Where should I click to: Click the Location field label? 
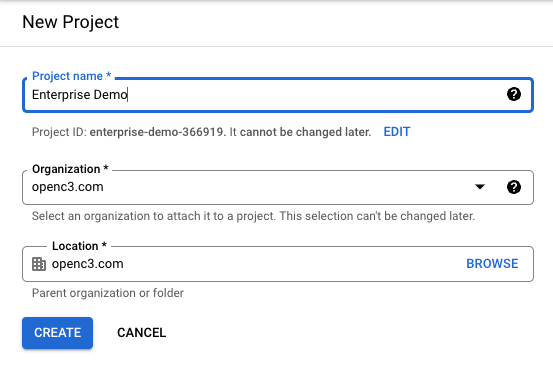coord(79,246)
